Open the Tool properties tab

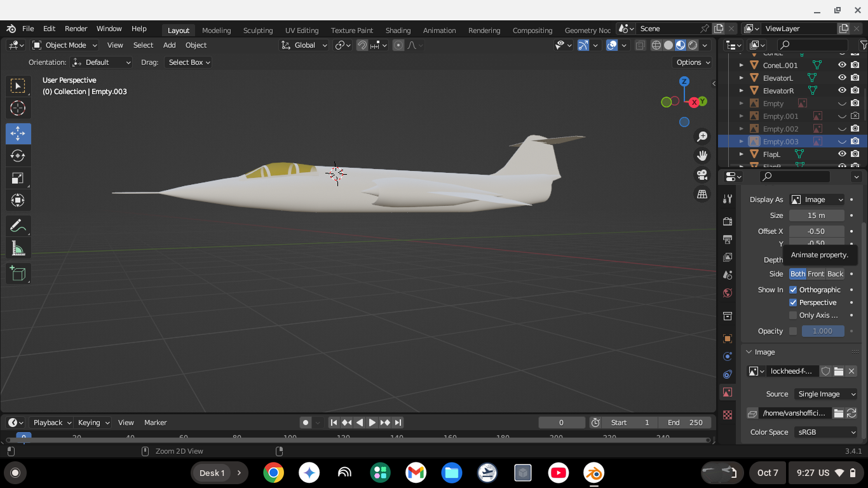pos(728,200)
